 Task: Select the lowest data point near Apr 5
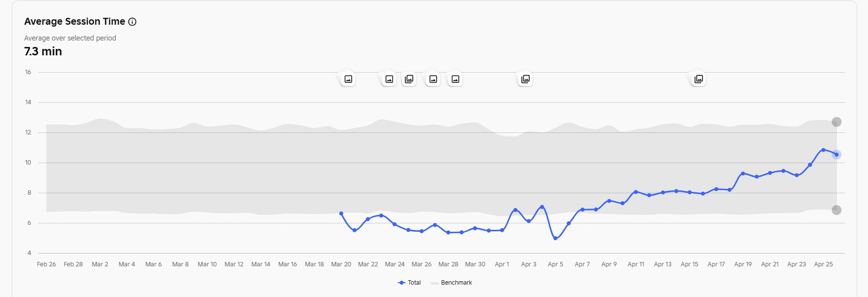tap(556, 238)
